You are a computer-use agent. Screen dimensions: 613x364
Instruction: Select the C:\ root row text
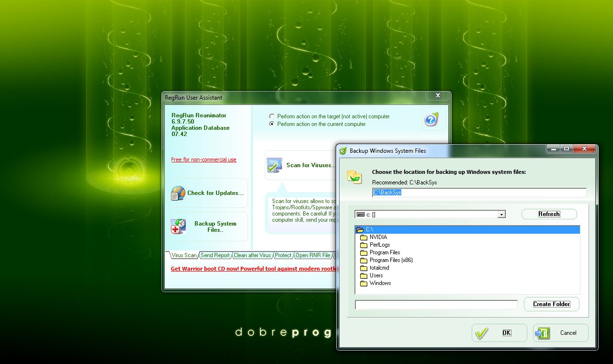point(369,229)
